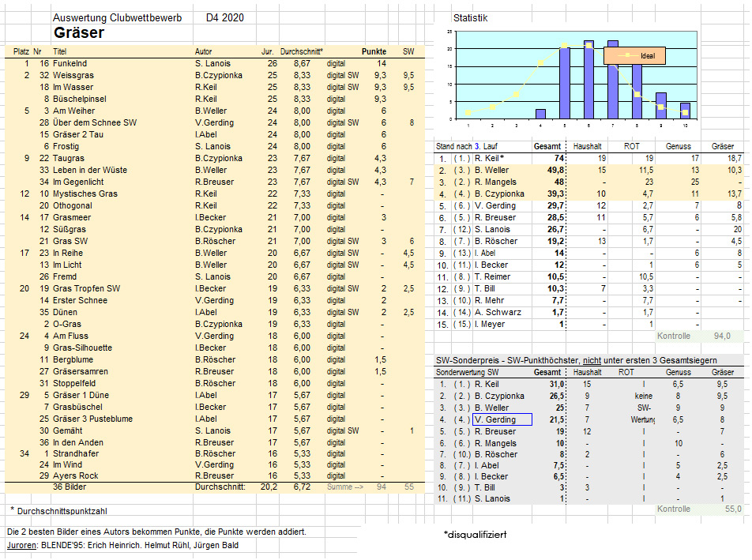Screen dimensions: 752x560
Task: Select the "Taugras" title cell
Action: (x=69, y=158)
